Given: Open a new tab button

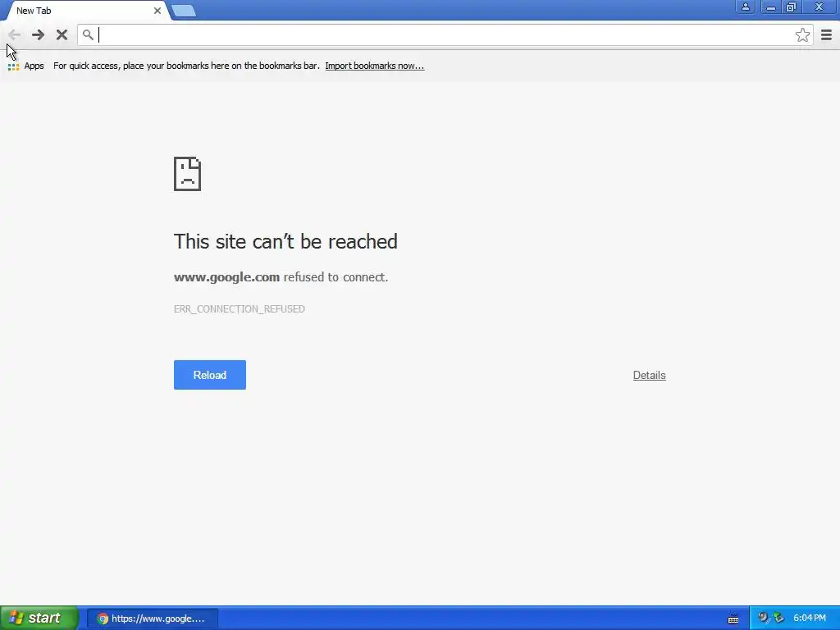Looking at the screenshot, I should 184,11.
